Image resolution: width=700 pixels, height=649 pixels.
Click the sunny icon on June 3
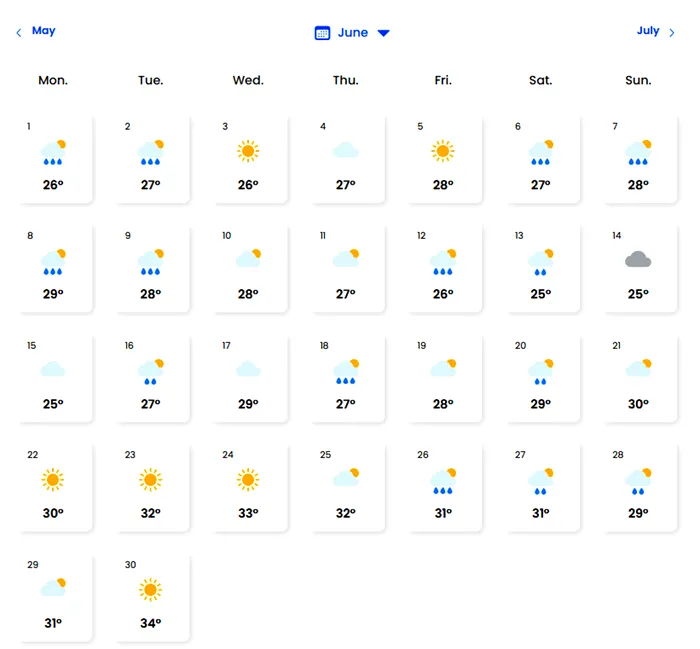pyautogui.click(x=248, y=151)
